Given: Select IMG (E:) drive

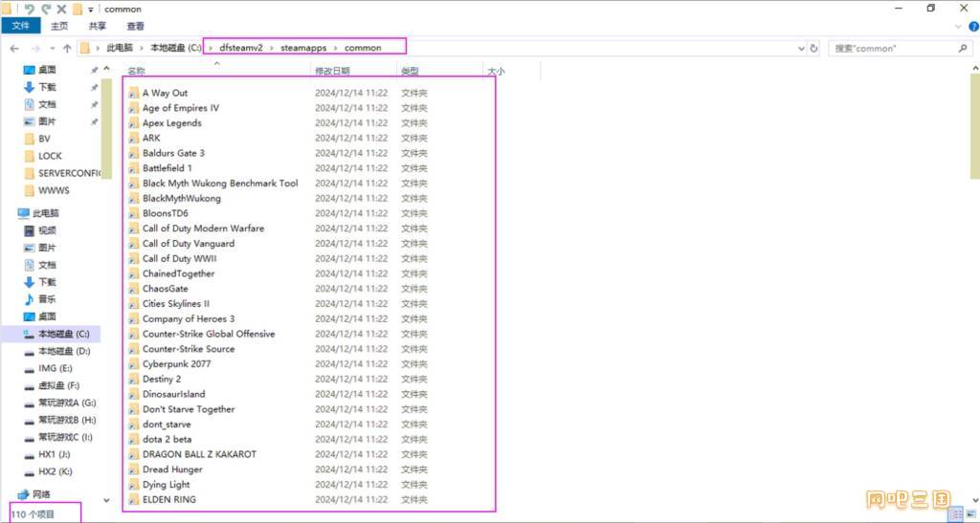Looking at the screenshot, I should coord(55,368).
